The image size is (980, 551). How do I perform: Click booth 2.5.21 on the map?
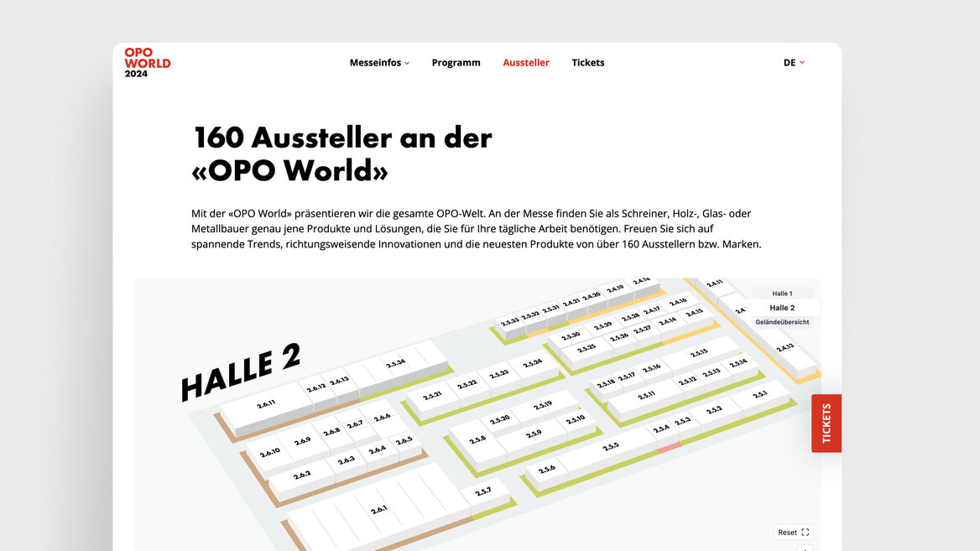tap(432, 396)
